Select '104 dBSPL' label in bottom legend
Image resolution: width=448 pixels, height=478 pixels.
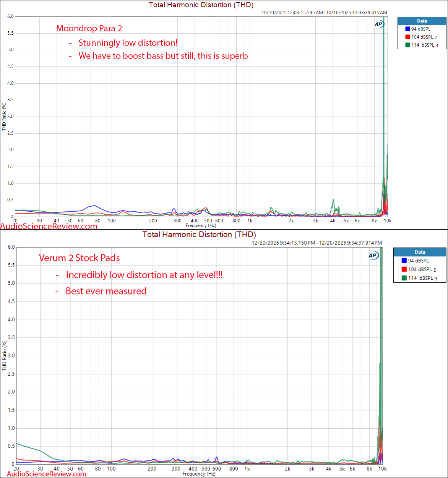[x=420, y=269]
